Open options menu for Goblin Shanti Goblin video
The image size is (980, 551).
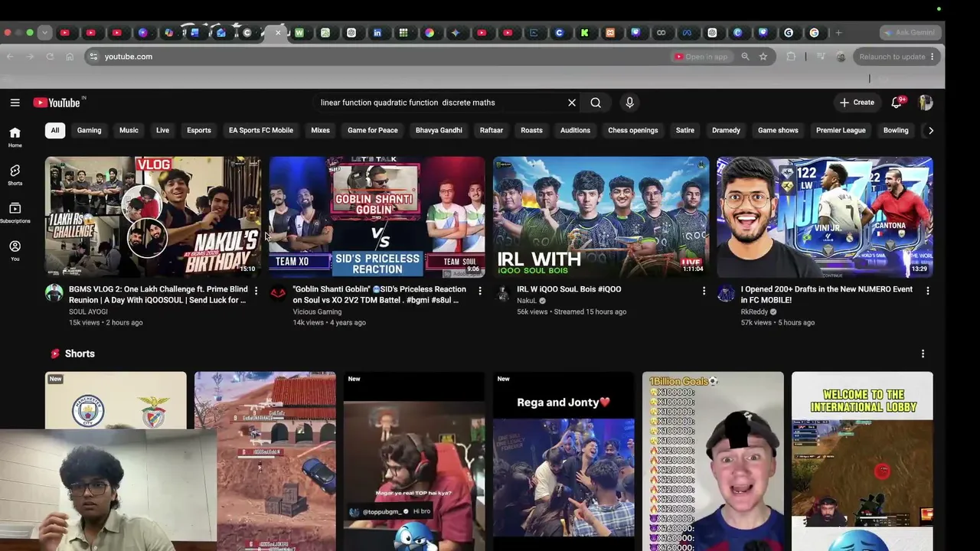[480, 291]
